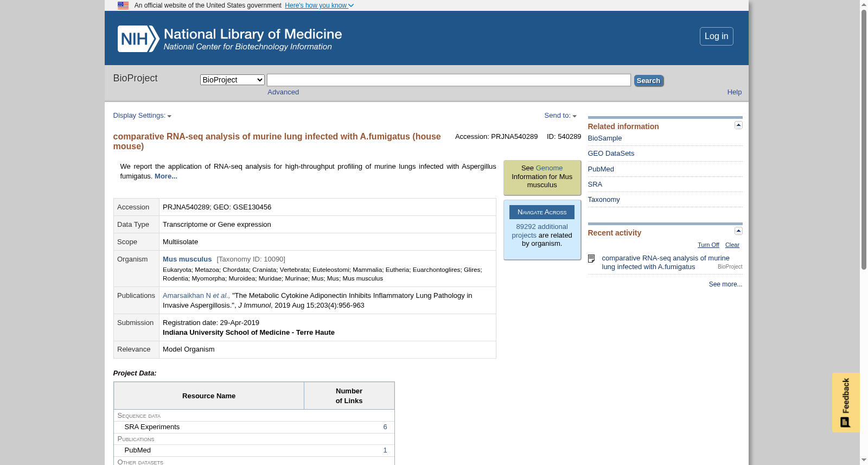868x465 pixels.
Task: Open the Send to dropdown
Action: [x=560, y=116]
